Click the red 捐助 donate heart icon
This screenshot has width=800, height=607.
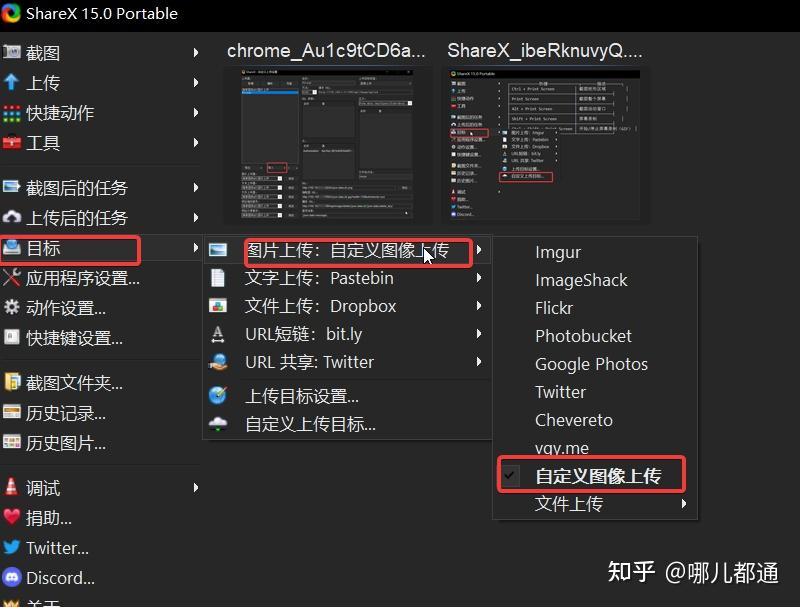[x=14, y=518]
